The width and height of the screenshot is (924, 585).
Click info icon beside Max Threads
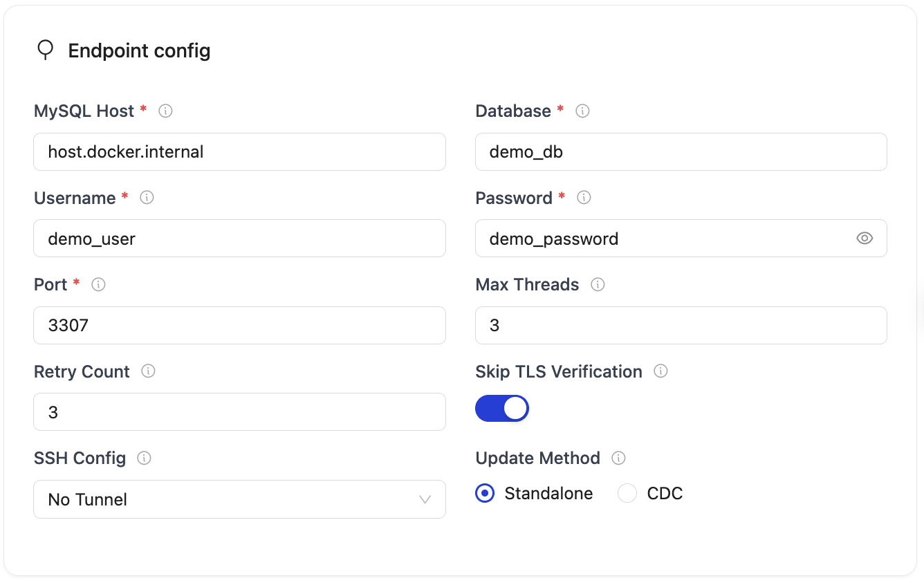pos(598,284)
